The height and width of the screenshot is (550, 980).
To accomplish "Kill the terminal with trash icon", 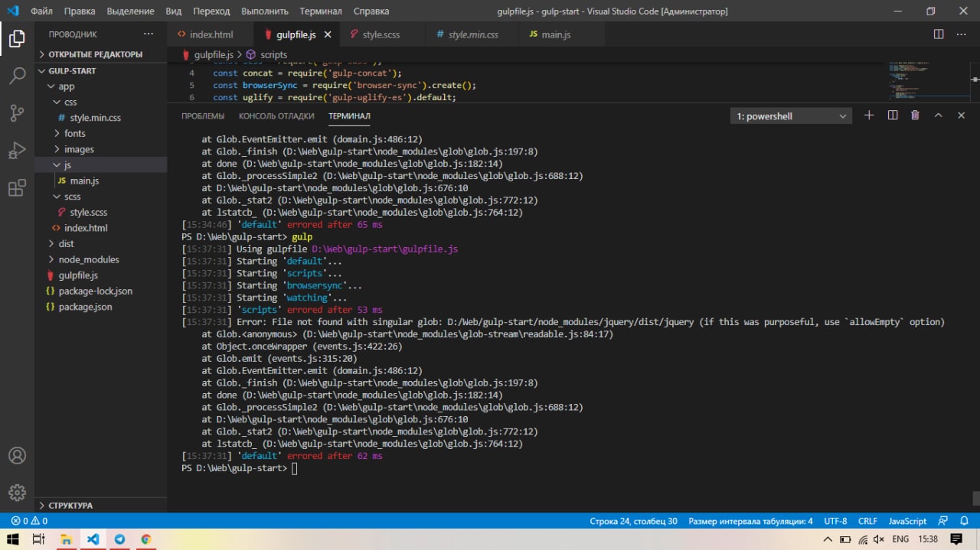I will 915,116.
